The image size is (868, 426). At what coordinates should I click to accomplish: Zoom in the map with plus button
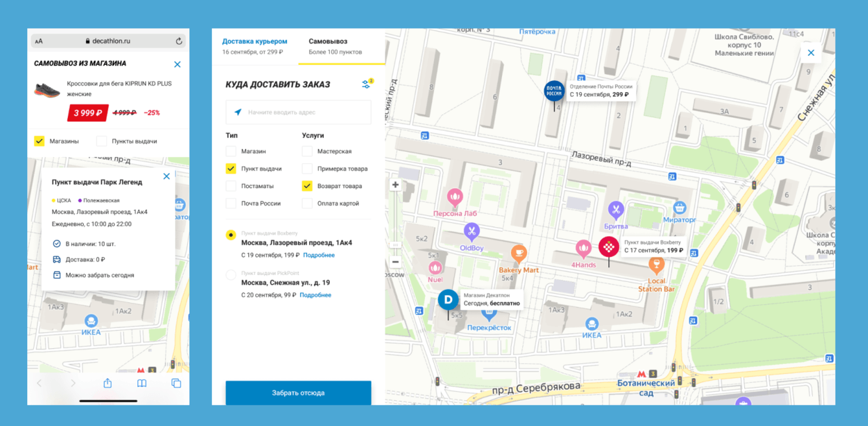395,185
